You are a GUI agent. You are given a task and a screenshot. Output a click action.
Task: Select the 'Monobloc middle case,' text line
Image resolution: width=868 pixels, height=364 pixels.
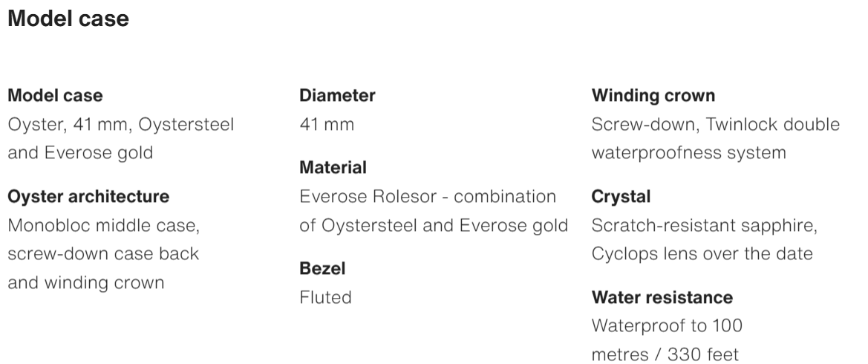tap(103, 225)
